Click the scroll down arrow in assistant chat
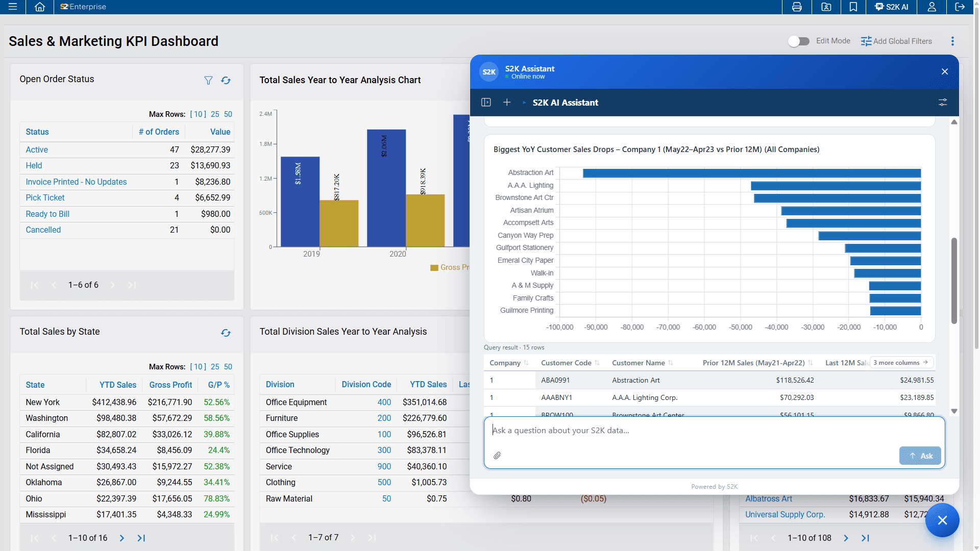 pos(954,411)
